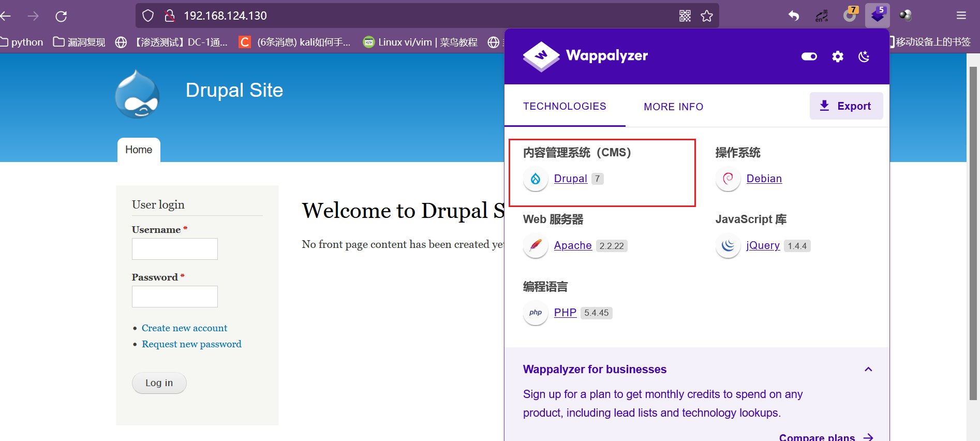This screenshot has width=980, height=441.
Task: Collapse the Wappalyzer for businesses section
Action: [x=868, y=369]
